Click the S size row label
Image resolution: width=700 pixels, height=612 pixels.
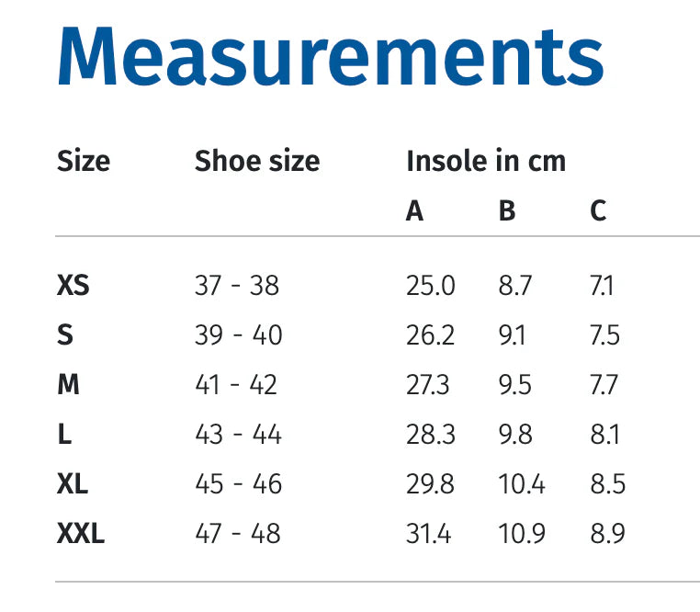click(64, 335)
